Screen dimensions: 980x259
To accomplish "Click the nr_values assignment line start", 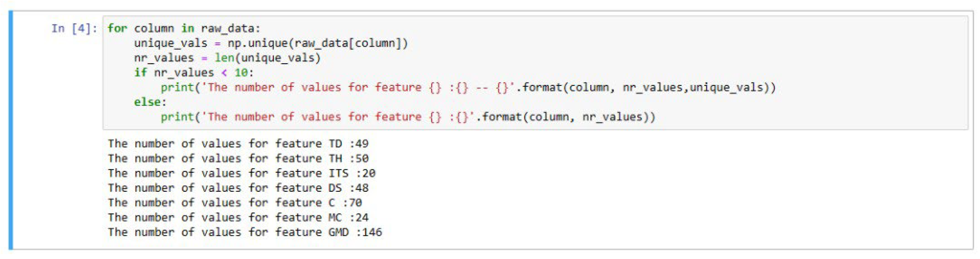I will 163,58.
